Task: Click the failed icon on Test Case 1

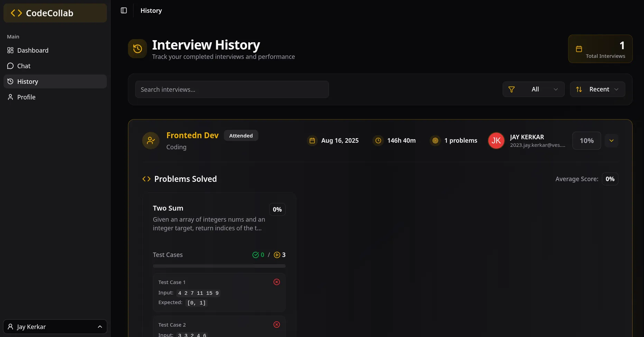Action: click(x=277, y=282)
